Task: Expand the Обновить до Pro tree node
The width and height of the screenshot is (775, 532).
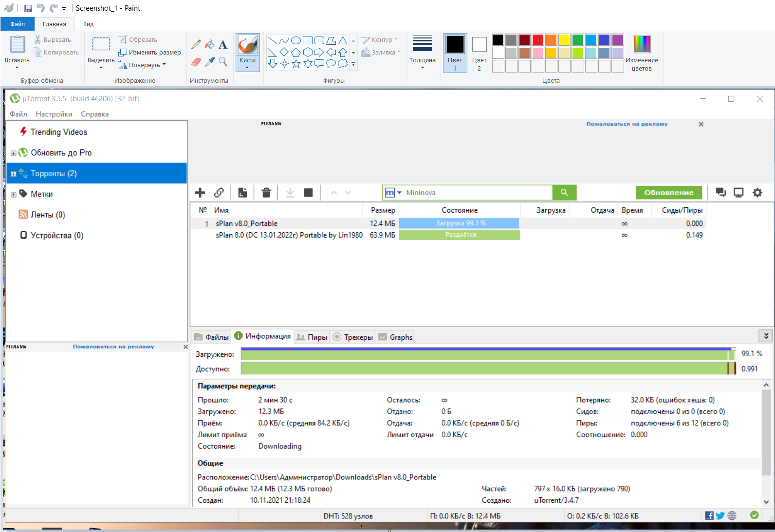Action: [x=14, y=153]
